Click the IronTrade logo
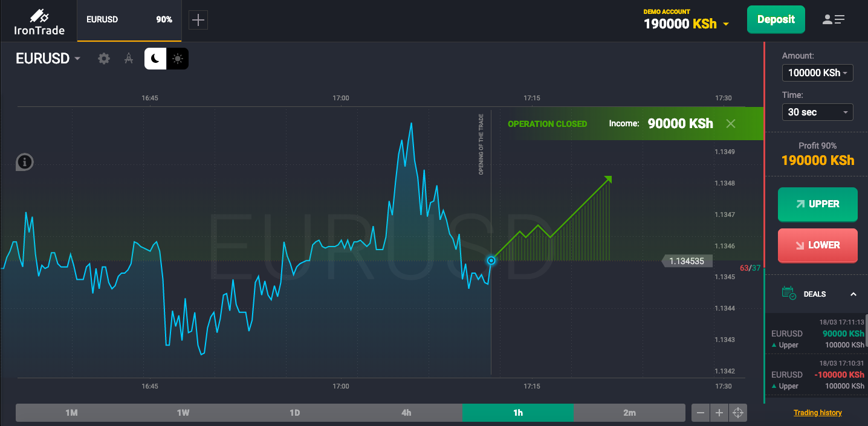The width and height of the screenshot is (868, 426). pyautogui.click(x=39, y=21)
